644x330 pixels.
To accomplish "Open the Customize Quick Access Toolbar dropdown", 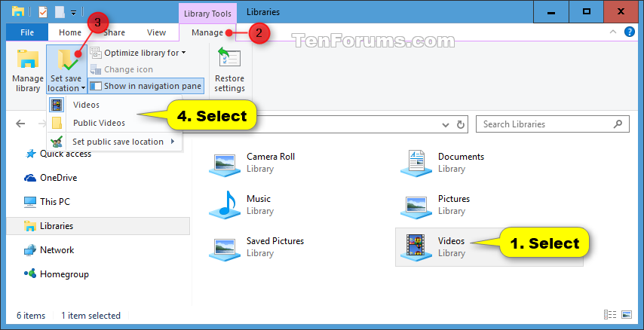I will tap(73, 13).
